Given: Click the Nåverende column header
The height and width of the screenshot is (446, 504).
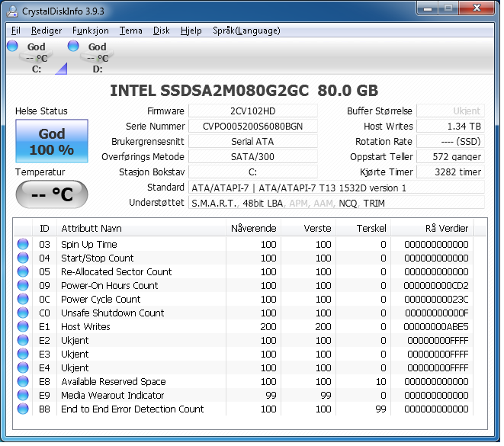Looking at the screenshot, I should coord(254,228).
